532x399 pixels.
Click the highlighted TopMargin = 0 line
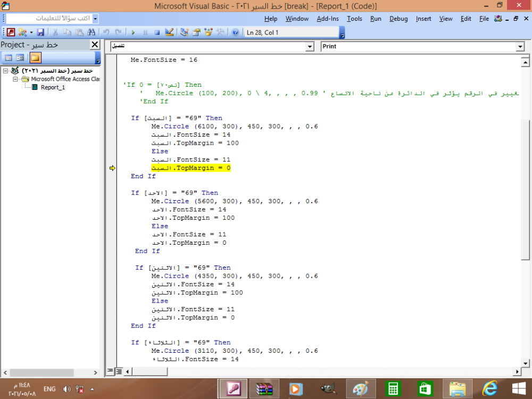[191, 168]
